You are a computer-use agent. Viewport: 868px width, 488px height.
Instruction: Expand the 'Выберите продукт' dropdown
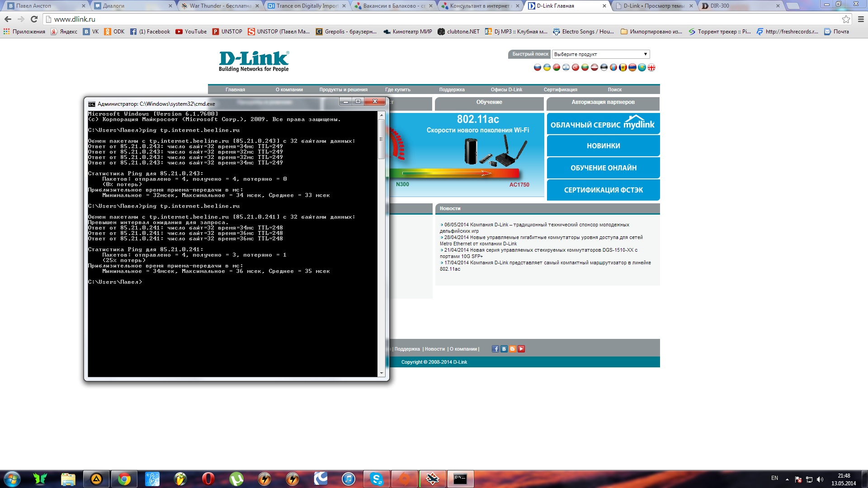pos(601,54)
